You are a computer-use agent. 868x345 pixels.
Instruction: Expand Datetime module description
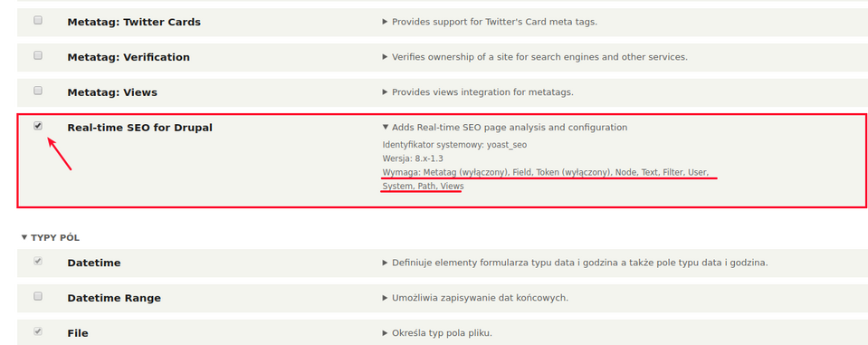pos(575,263)
